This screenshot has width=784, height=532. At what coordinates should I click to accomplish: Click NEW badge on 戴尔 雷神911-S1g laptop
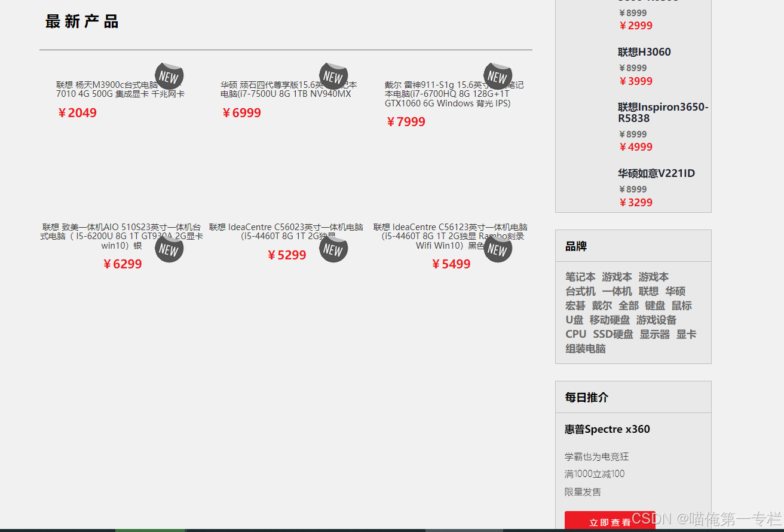pos(498,76)
